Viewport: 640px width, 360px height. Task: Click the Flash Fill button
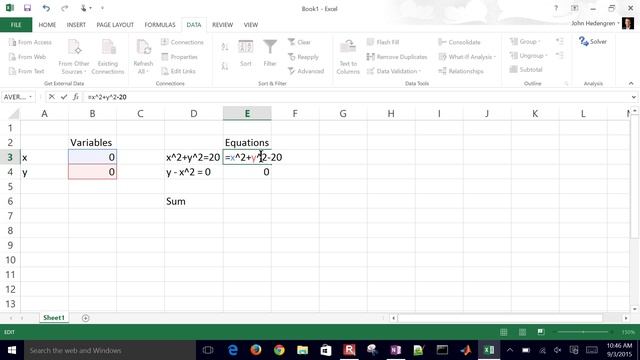pyautogui.click(x=383, y=42)
